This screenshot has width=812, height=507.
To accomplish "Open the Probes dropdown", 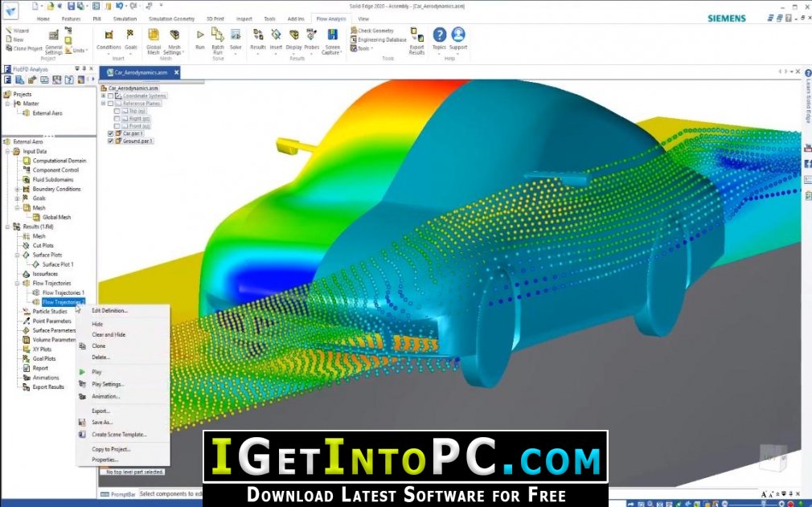I will pyautogui.click(x=311, y=40).
